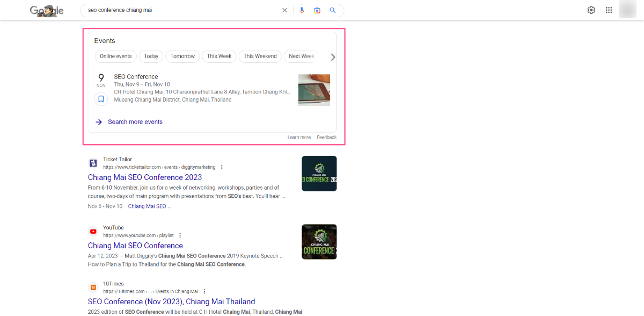Click the Events heading
The width and height of the screenshot is (644, 316).
[x=105, y=41]
